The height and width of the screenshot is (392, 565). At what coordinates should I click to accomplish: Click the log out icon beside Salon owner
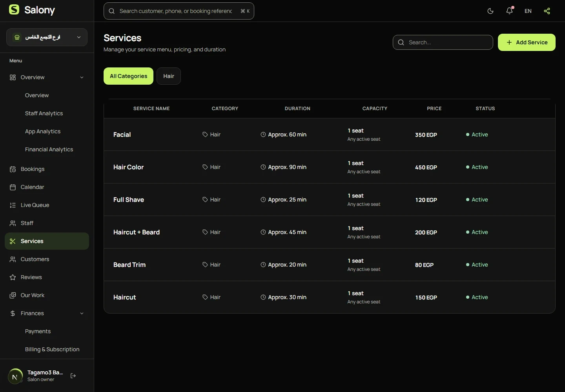click(73, 376)
